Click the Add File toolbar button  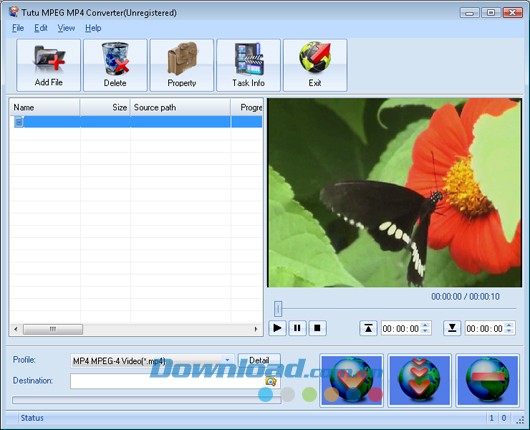(48, 65)
